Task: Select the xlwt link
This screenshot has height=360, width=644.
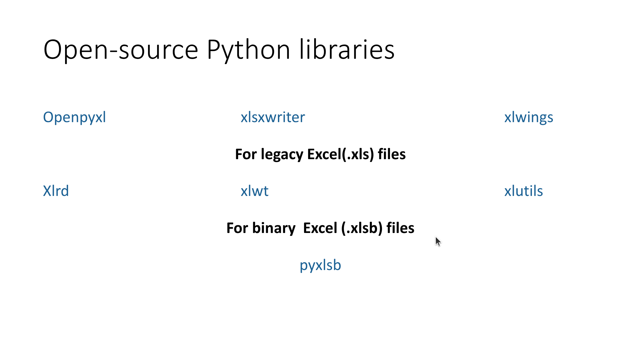Action: (254, 191)
